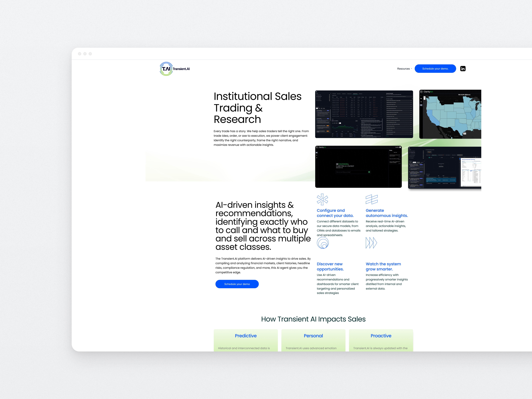The width and height of the screenshot is (532, 399).
Task: Expand the Resources dropdown menu
Action: [404, 69]
